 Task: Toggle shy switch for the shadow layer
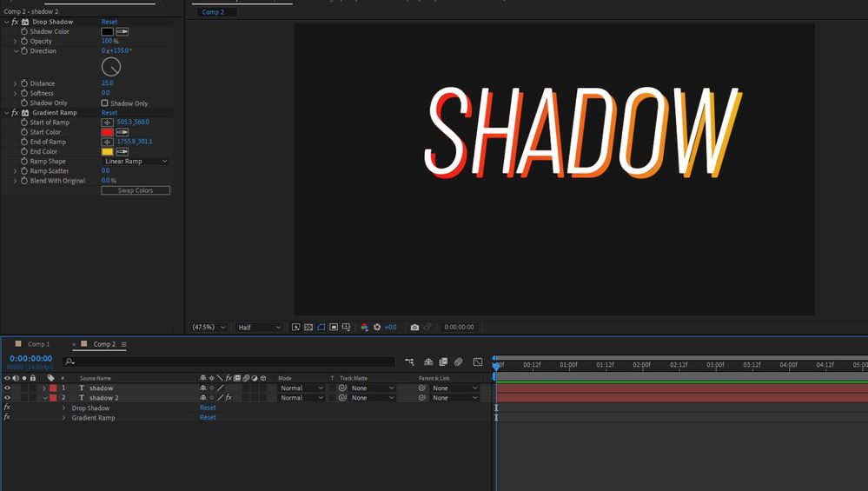click(203, 388)
